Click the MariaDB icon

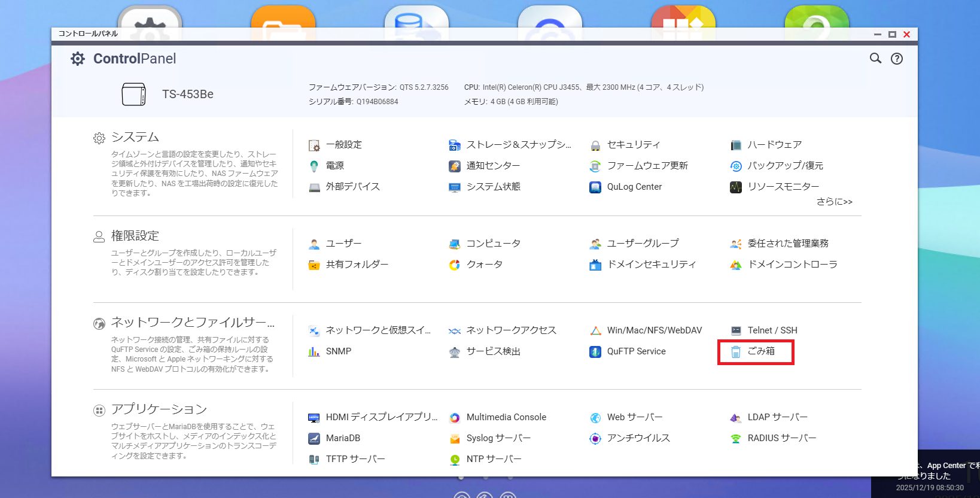[314, 438]
